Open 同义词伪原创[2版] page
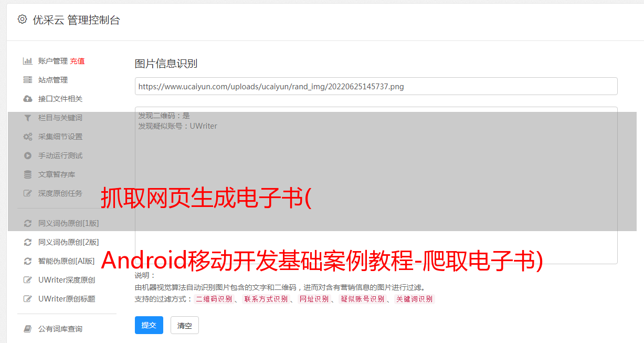The height and width of the screenshot is (343, 644). click(68, 242)
